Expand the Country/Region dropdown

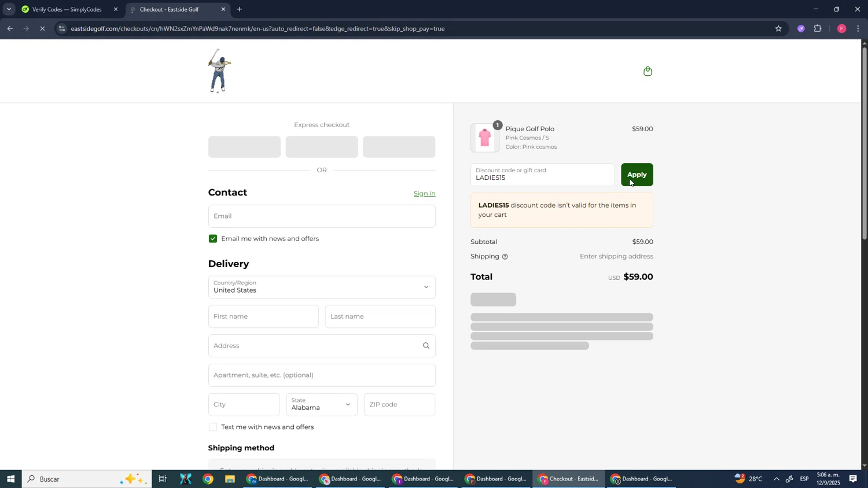[322, 287]
